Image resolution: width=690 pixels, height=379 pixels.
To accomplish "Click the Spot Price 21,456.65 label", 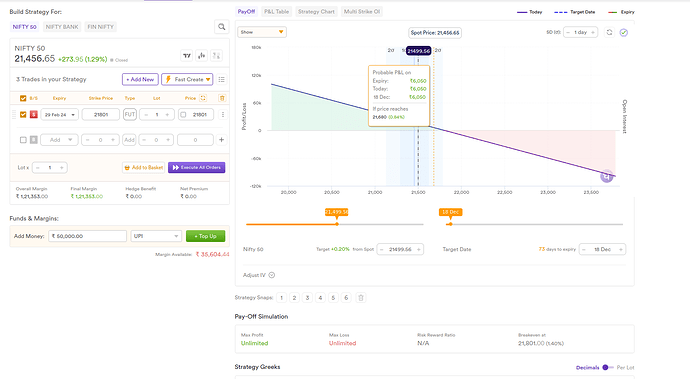I will click(x=435, y=33).
